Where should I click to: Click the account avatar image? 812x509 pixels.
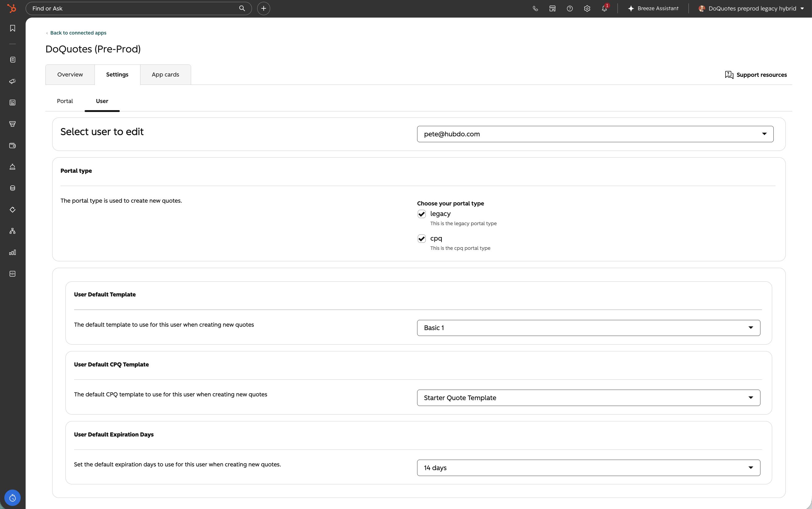(x=702, y=8)
